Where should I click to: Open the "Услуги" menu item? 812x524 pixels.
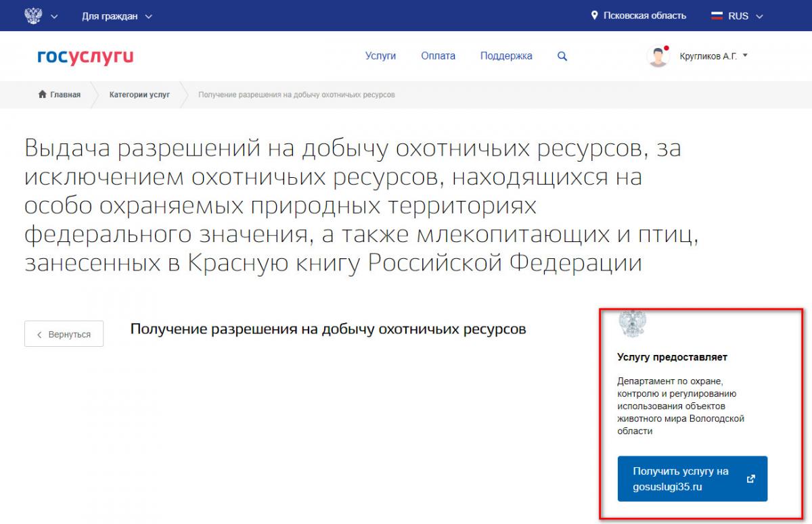pos(380,56)
